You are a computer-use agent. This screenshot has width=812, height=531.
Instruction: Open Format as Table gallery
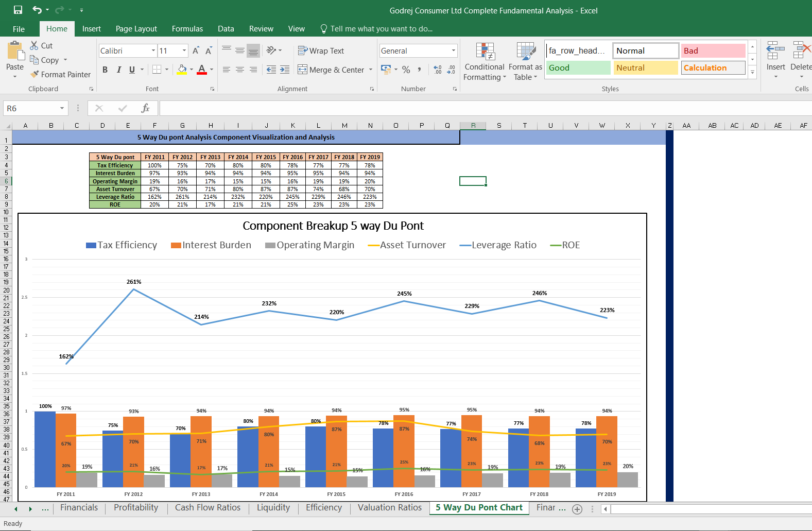525,62
